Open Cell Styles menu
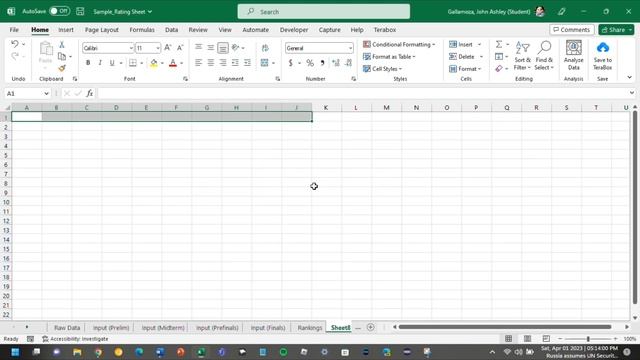 382,69
